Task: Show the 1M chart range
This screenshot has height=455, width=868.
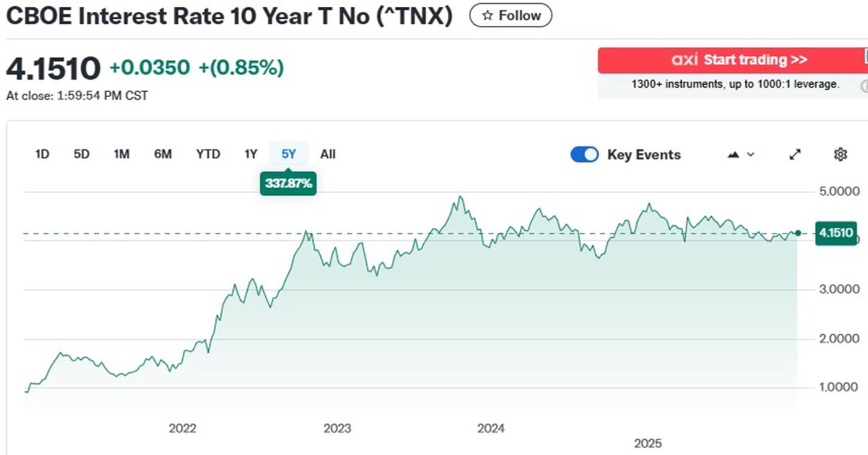Action: tap(121, 154)
